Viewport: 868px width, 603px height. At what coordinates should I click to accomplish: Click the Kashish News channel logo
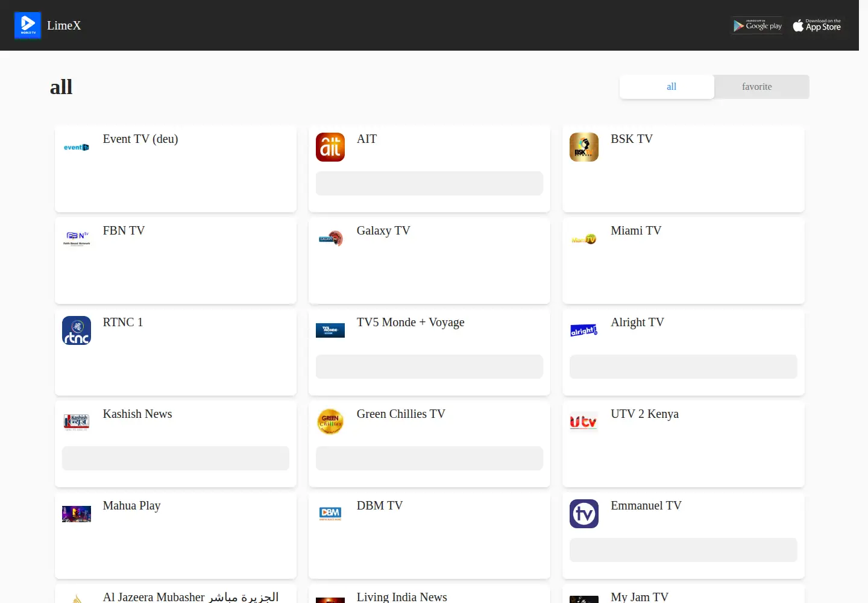(77, 422)
